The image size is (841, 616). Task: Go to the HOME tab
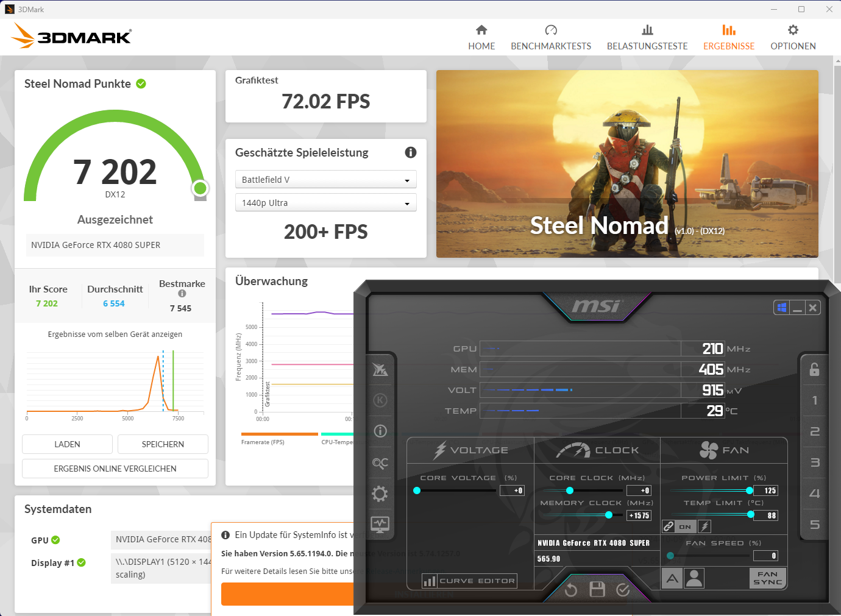point(481,38)
